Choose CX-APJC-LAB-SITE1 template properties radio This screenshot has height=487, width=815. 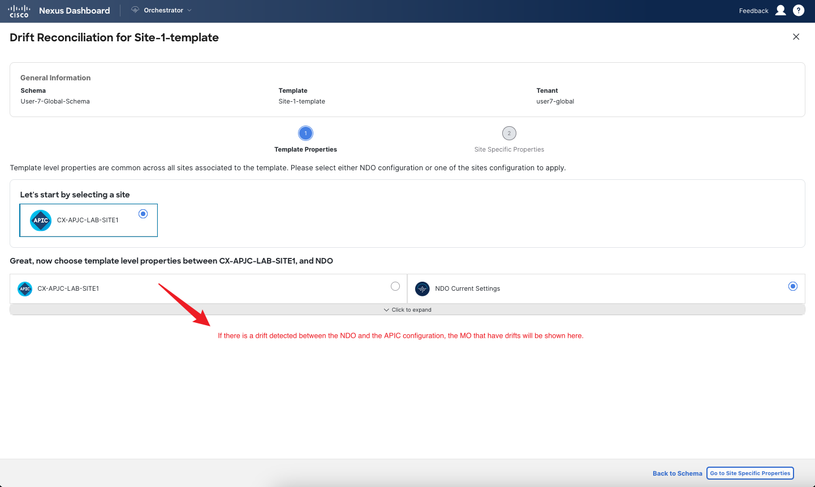tap(395, 286)
